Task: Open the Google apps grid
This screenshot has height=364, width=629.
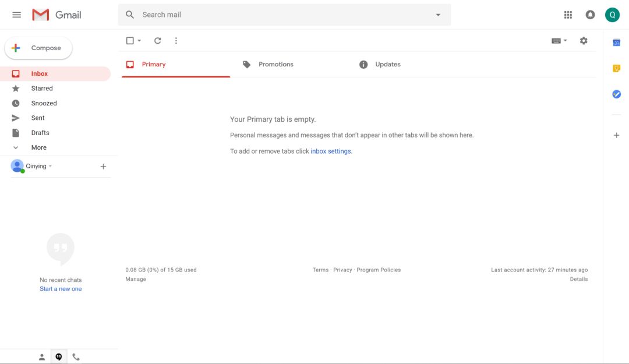Action: (568, 15)
